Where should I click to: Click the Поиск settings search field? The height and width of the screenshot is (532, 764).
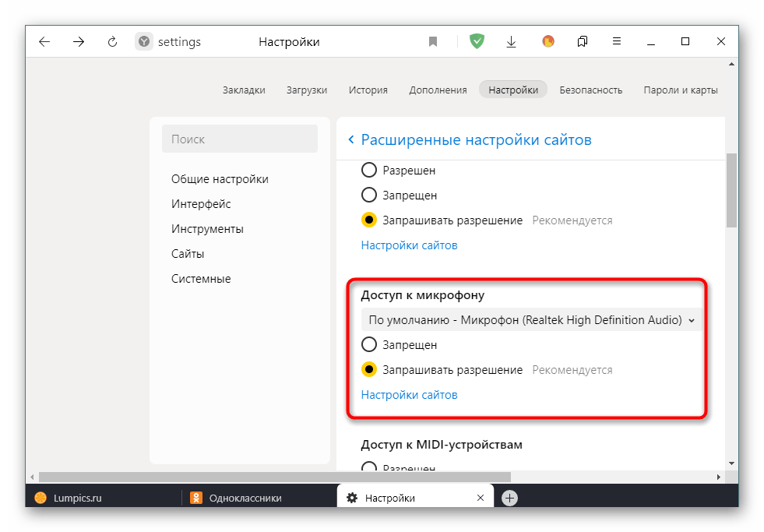(240, 139)
